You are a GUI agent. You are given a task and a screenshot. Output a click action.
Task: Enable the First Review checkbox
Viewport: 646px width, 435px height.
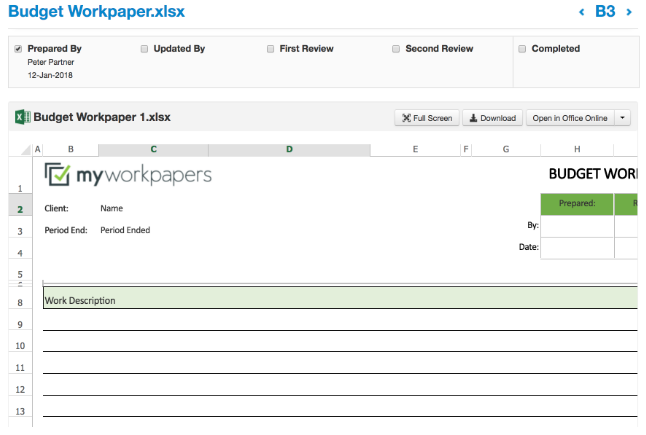pos(271,48)
